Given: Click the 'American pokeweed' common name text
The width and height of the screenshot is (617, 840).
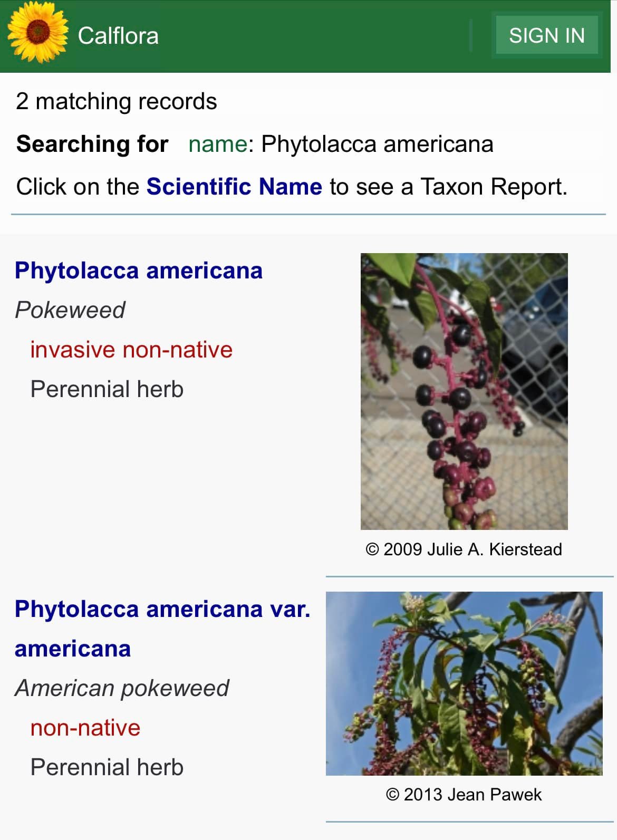Looking at the screenshot, I should click(122, 688).
